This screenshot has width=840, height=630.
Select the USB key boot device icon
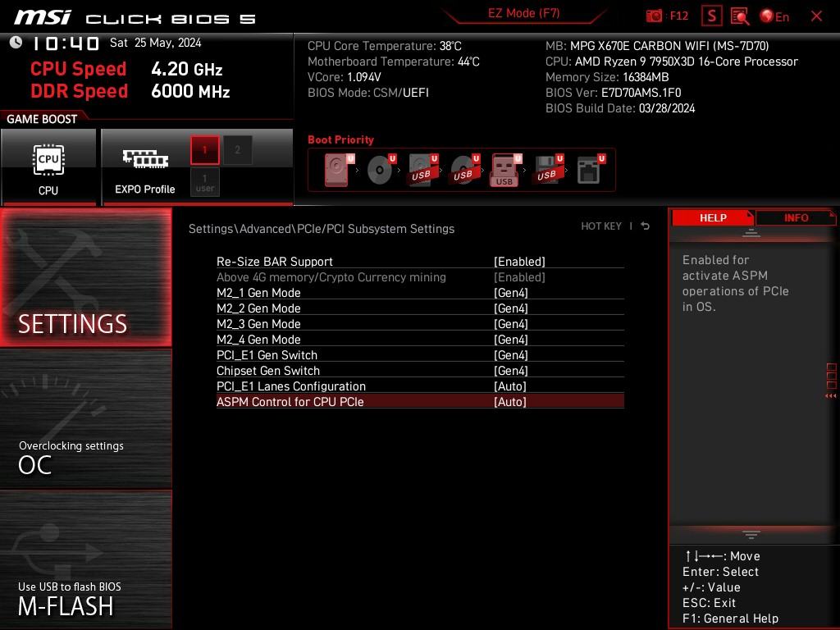tap(505, 170)
